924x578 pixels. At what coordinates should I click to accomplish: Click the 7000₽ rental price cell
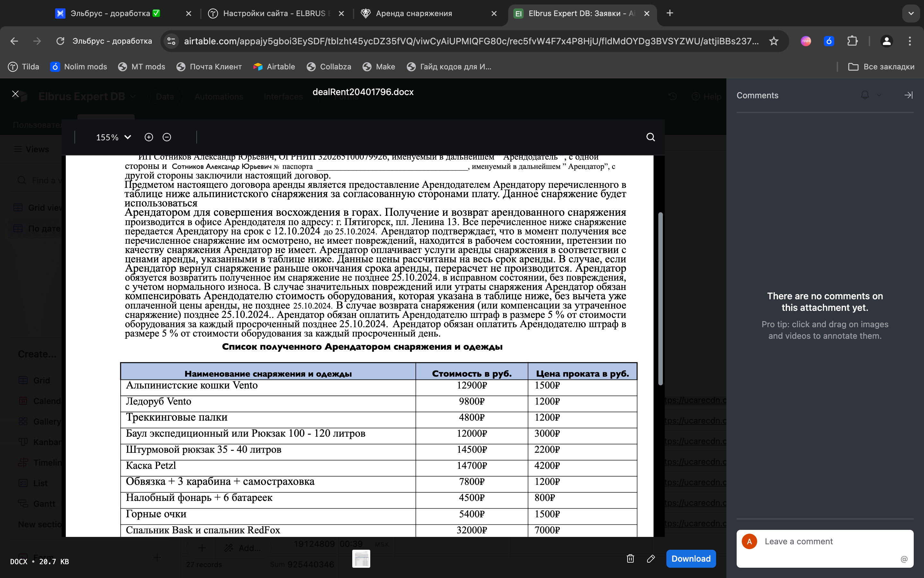pos(582,530)
